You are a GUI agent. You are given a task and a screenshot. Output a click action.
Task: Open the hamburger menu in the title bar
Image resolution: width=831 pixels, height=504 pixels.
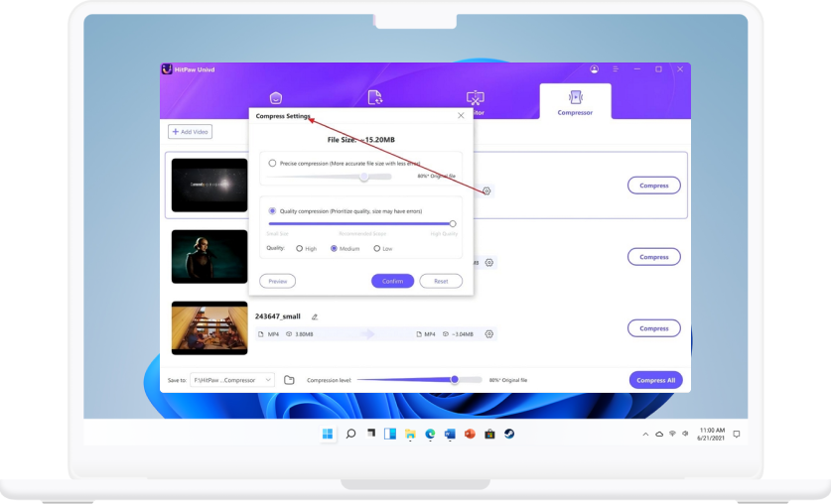(x=616, y=69)
